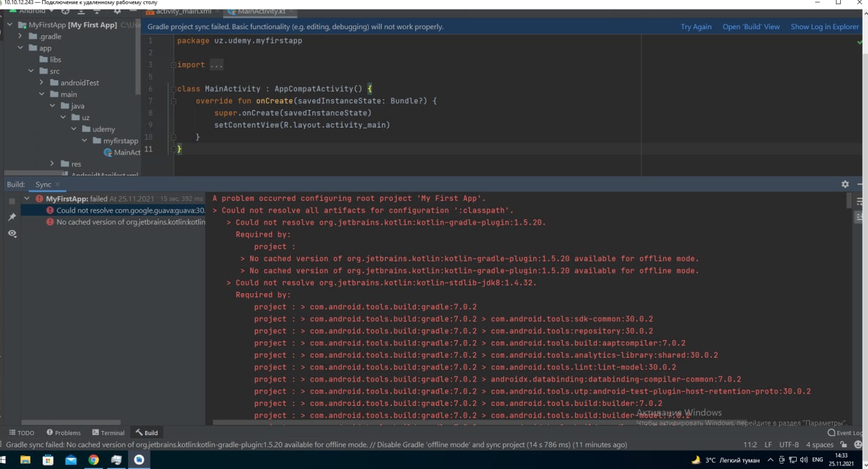The height and width of the screenshot is (469, 868).
Task: Open the 'Build' View link
Action: tap(751, 27)
